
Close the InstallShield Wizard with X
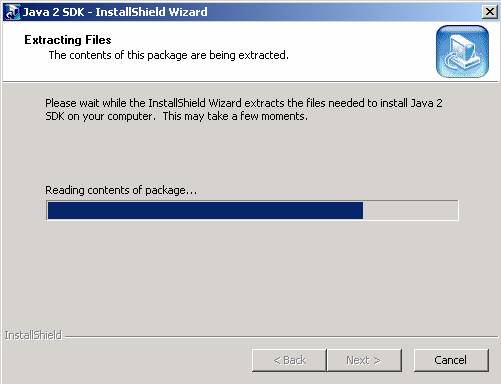click(489, 12)
